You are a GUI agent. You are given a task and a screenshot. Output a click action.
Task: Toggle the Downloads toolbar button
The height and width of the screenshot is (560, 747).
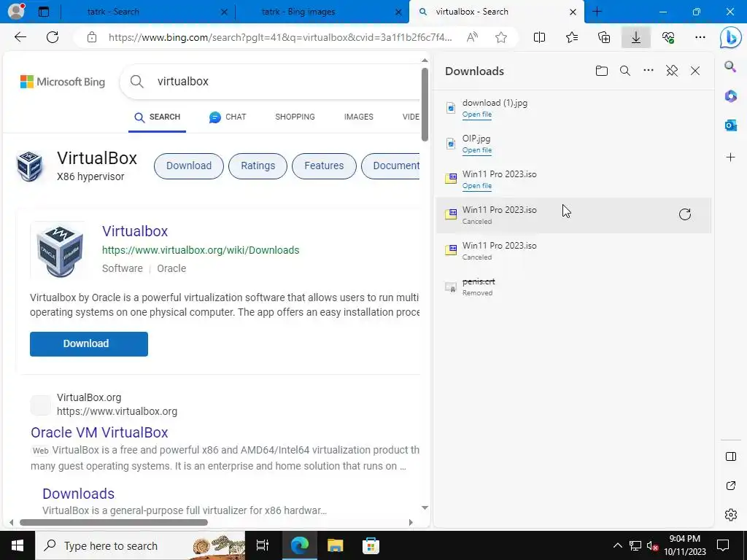(636, 37)
